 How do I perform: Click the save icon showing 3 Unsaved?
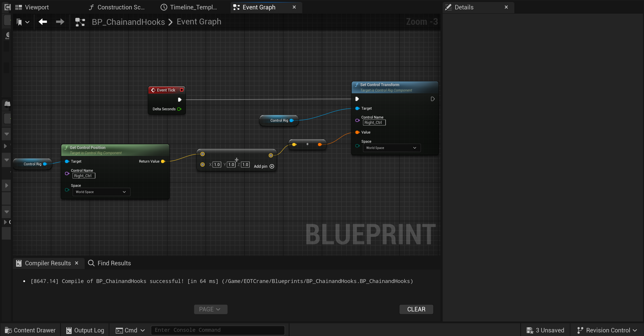click(x=530, y=330)
